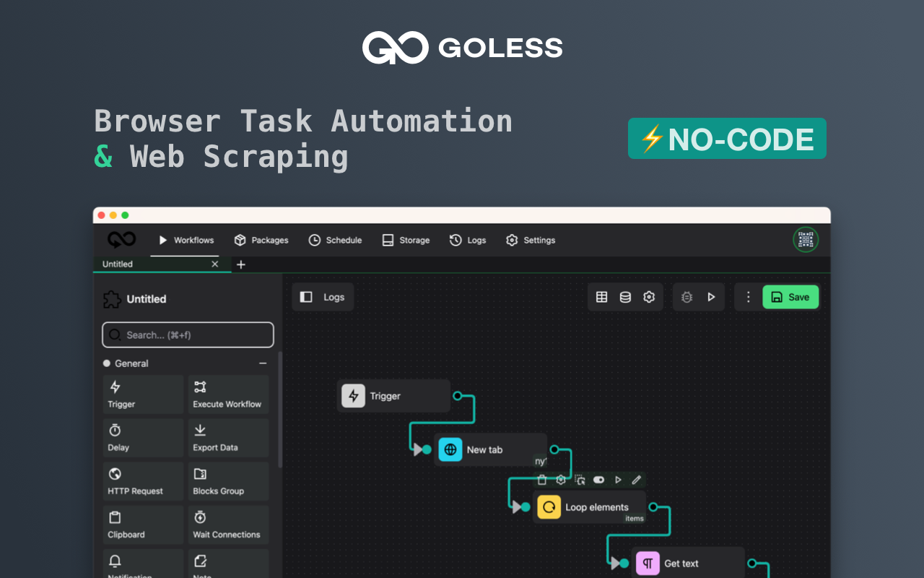Open the data storage icon in the toolbar
Image resolution: width=924 pixels, height=578 pixels.
(624, 296)
